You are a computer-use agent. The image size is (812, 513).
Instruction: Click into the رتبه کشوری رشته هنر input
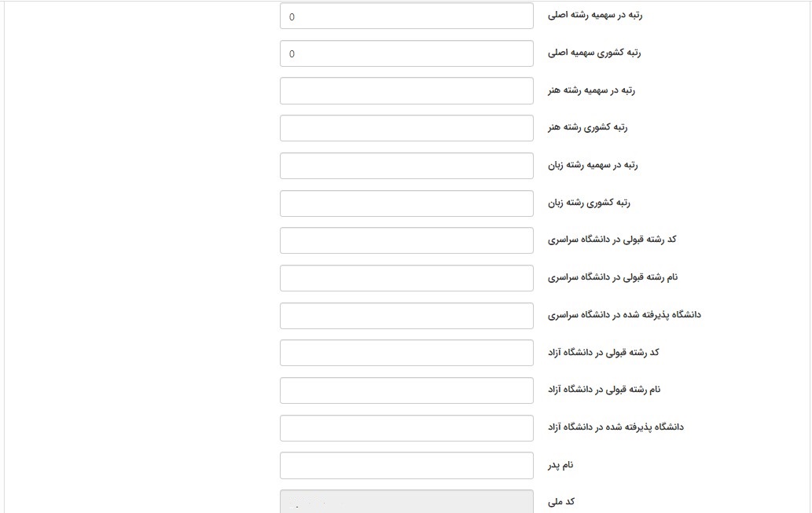point(406,128)
